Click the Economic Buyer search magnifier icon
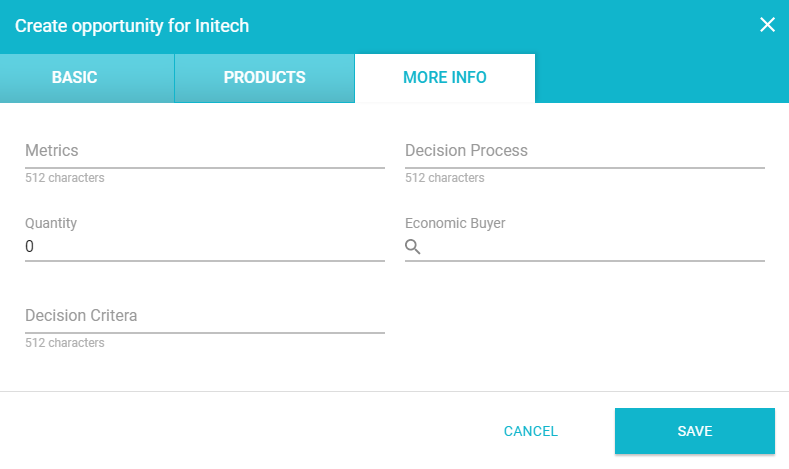This screenshot has width=789, height=469. coord(413,246)
